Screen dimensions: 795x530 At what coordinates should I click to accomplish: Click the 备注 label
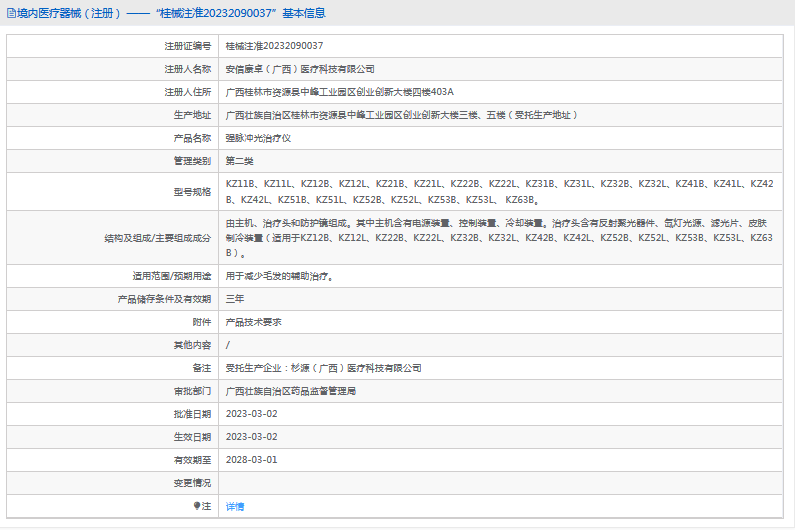pyautogui.click(x=202, y=368)
